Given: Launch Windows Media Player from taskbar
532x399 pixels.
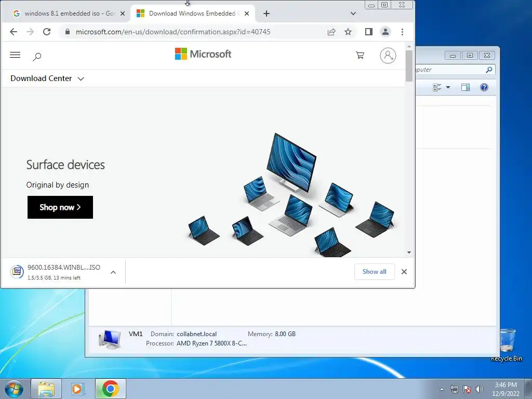Looking at the screenshot, I should point(78,389).
